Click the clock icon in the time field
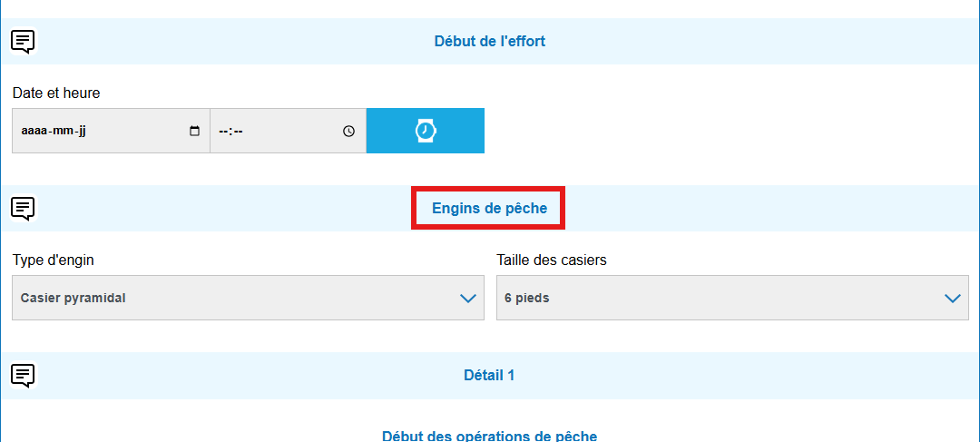 tap(348, 131)
